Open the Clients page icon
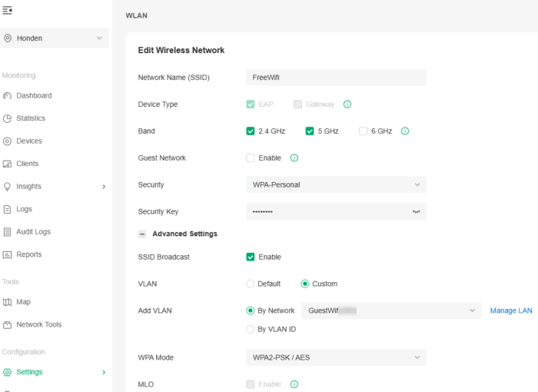 point(8,164)
